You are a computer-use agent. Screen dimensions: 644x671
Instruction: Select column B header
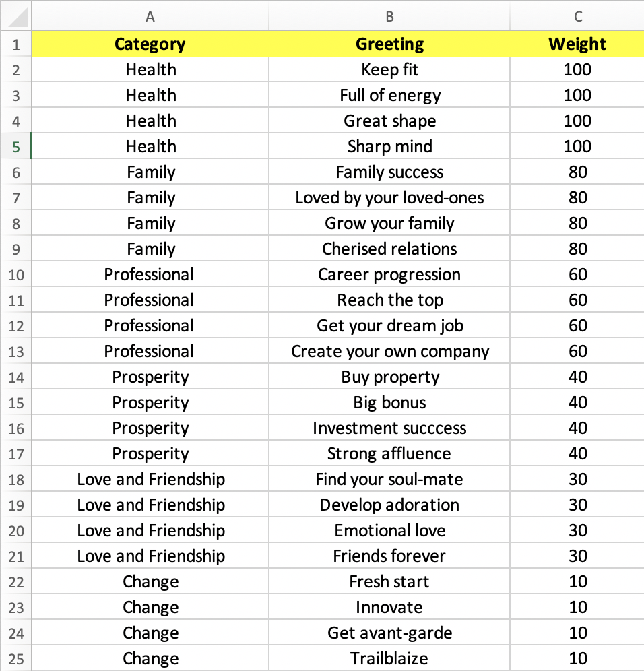[389, 16]
